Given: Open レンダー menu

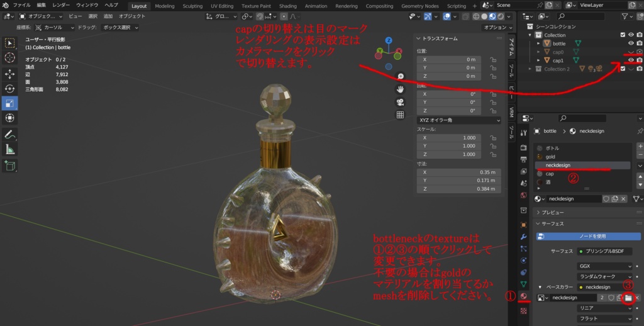Looking at the screenshot, I should click(61, 5).
